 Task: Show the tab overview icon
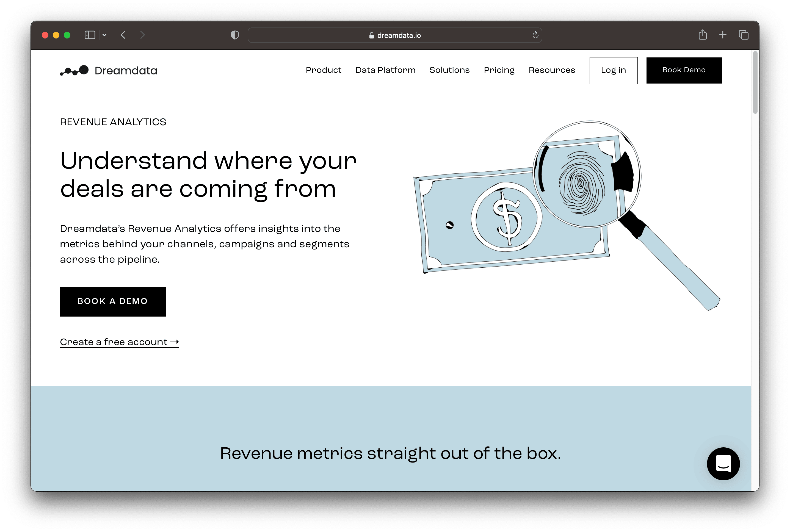744,35
